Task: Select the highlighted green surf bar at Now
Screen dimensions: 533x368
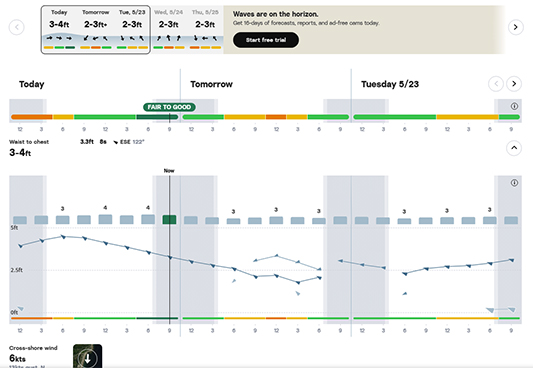Action: point(169,220)
